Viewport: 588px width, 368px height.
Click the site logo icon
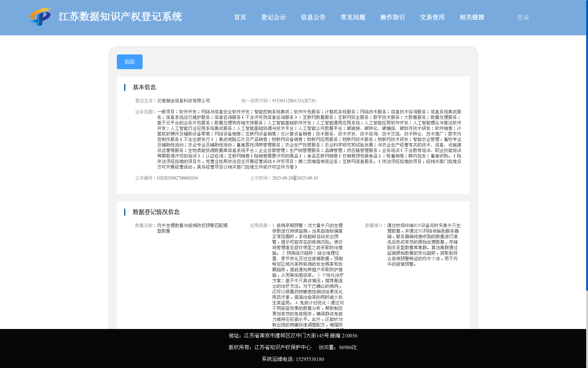40,17
